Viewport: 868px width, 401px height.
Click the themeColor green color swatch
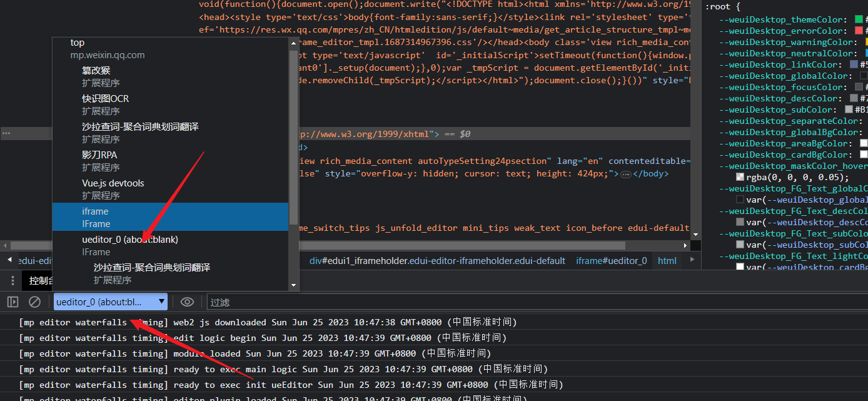859,19
